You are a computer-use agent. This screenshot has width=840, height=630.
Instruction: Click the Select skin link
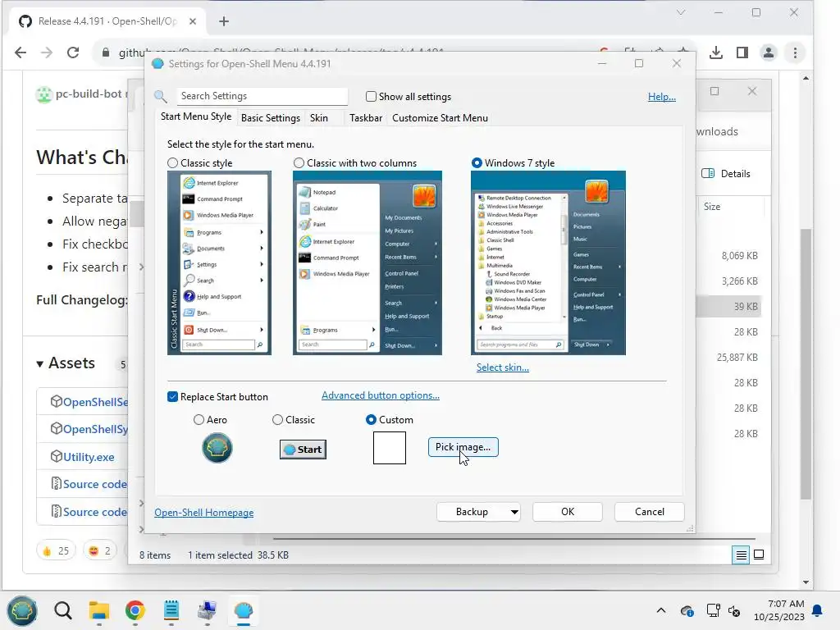click(503, 367)
